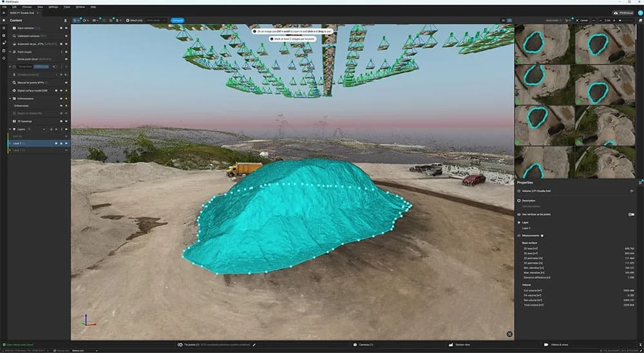Open the Process menu
Viewport: 644px width, 353px height.
coord(26,7)
